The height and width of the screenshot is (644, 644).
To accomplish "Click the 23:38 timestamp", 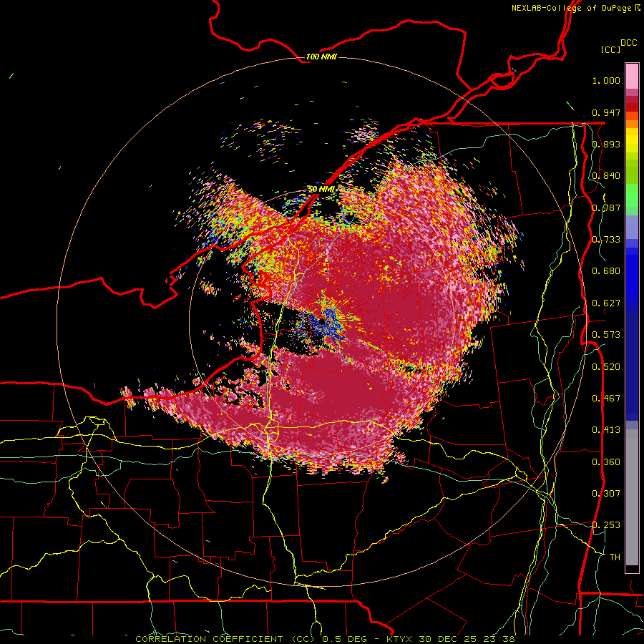I will coord(498,639).
